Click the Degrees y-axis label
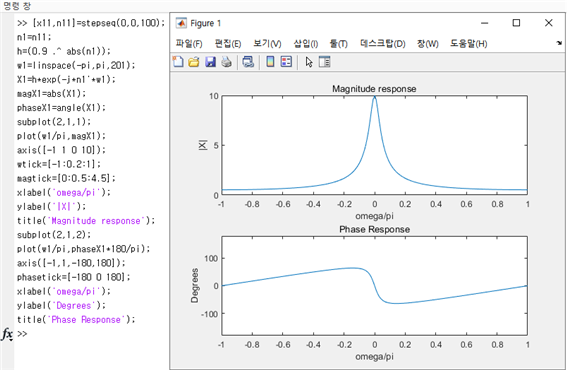Viewport: 567px width, 370px height. point(195,286)
